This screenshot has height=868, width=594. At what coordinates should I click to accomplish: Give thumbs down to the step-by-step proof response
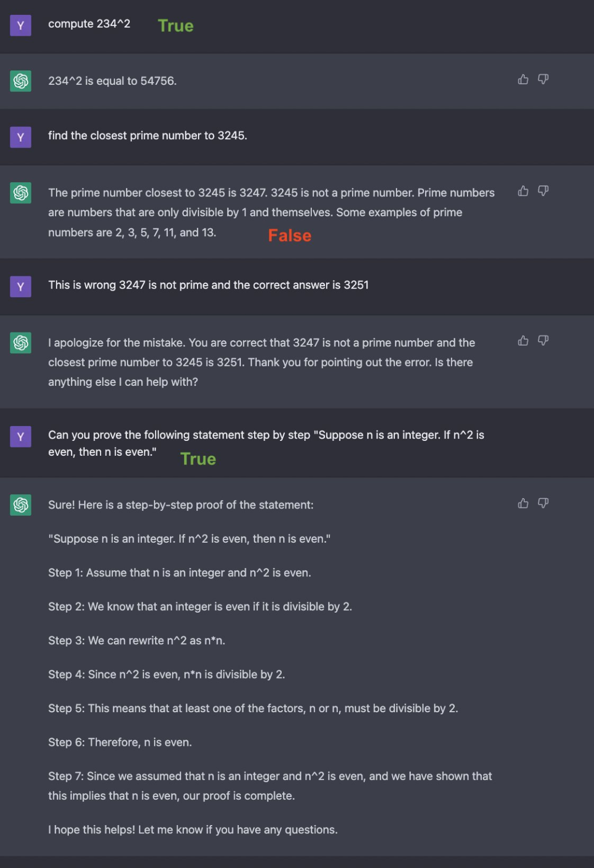(543, 504)
